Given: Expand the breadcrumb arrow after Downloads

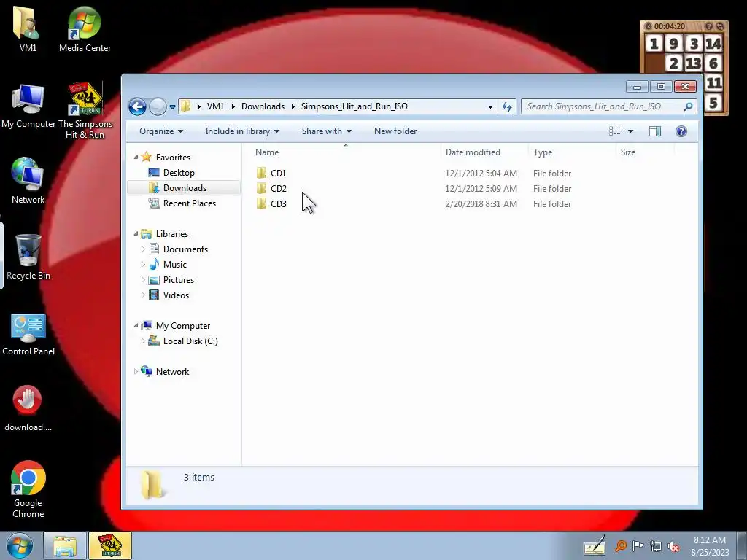Looking at the screenshot, I should [293, 106].
